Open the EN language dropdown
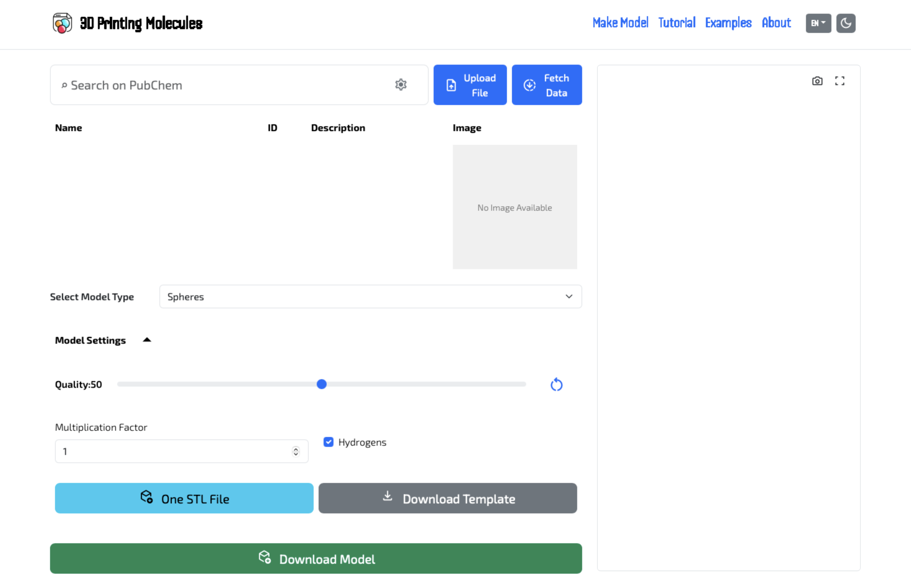This screenshot has height=588, width=911. [x=818, y=23]
